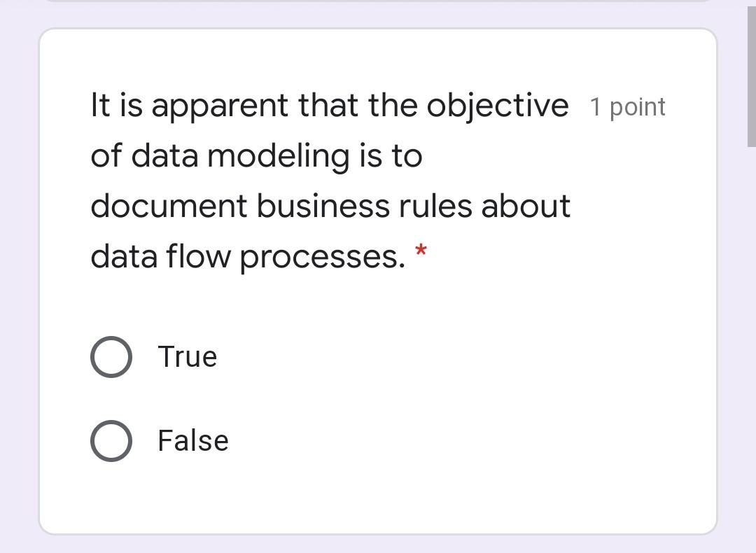
Task: Click the circle next to False
Action: point(111,440)
